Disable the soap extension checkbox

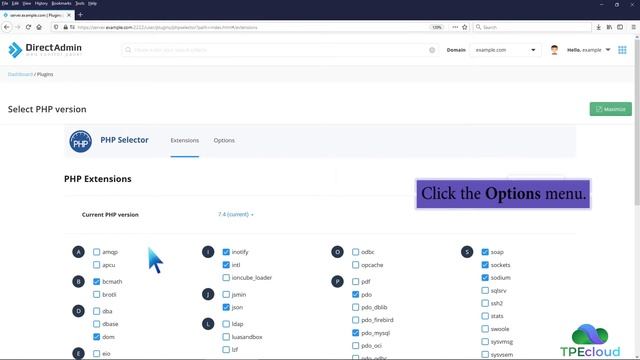click(x=485, y=252)
